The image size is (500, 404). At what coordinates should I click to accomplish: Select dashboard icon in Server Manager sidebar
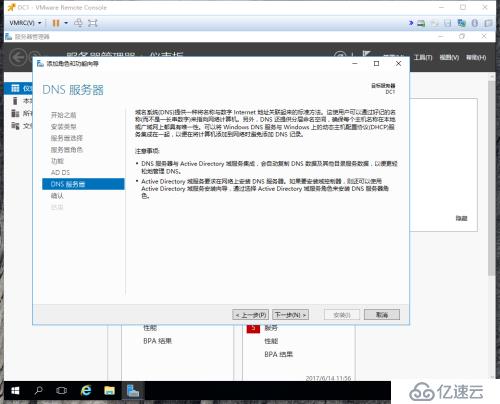tap(15, 88)
